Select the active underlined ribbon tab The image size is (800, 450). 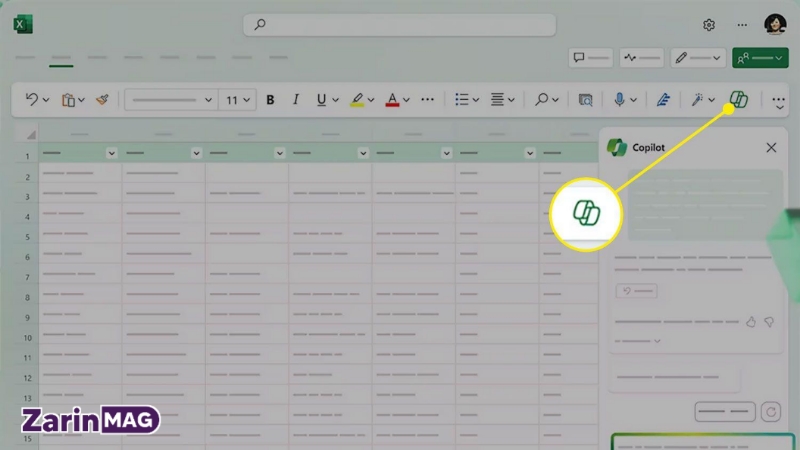61,58
